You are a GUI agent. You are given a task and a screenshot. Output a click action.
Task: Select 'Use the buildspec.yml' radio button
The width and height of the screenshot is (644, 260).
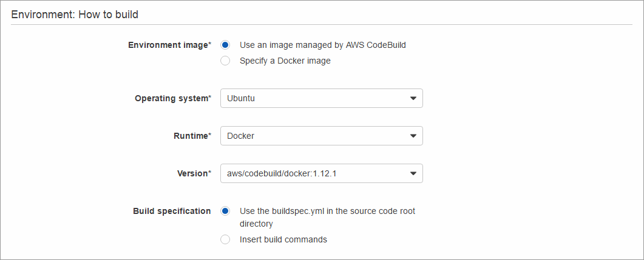click(225, 211)
